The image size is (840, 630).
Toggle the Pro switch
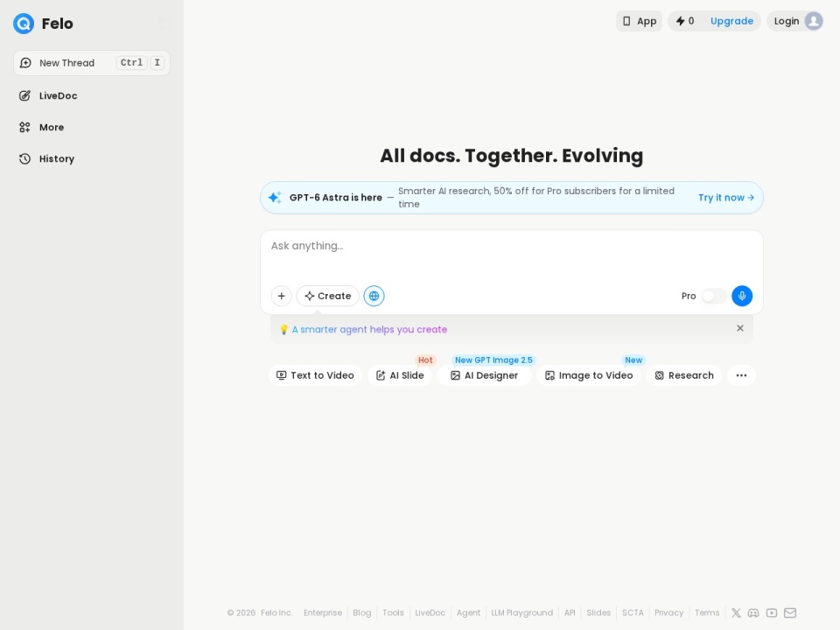coord(714,296)
